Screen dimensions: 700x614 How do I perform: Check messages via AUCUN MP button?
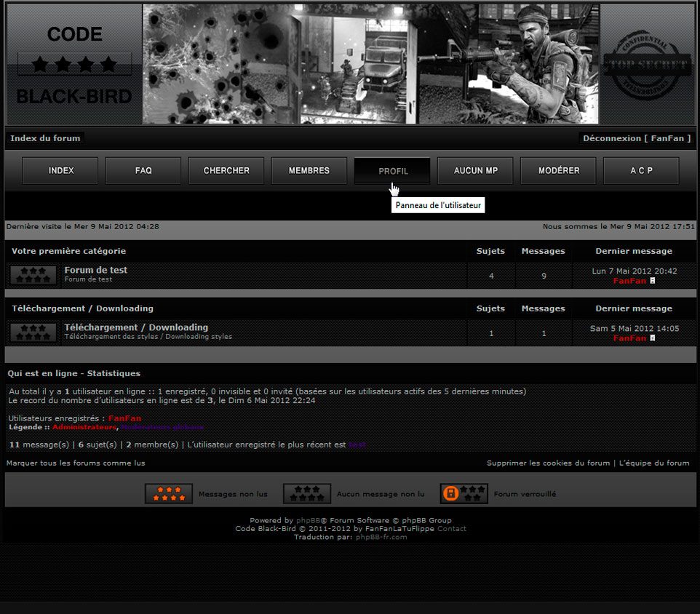(x=476, y=171)
